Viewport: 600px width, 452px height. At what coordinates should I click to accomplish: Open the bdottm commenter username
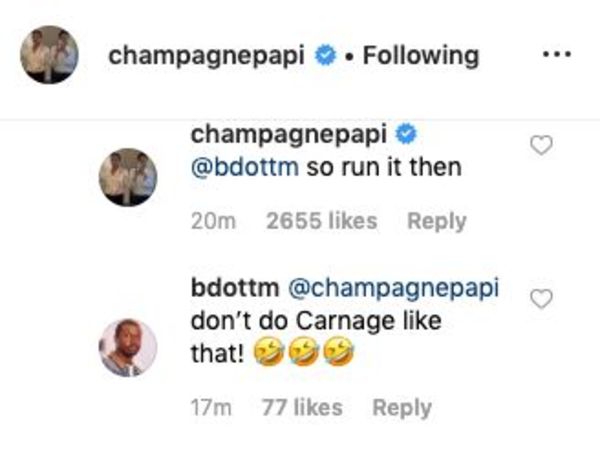tap(235, 287)
